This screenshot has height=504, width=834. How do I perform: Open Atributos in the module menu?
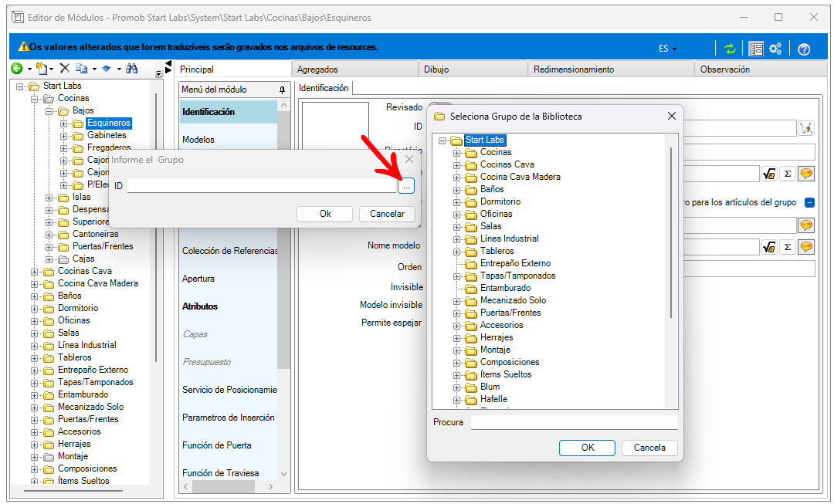click(200, 306)
